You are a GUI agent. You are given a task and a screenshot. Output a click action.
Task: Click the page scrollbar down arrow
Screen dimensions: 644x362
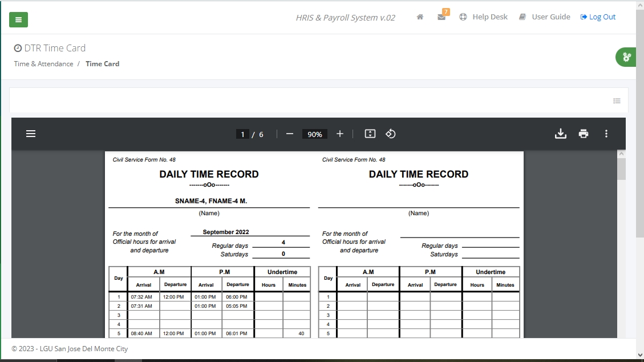[x=640, y=355]
